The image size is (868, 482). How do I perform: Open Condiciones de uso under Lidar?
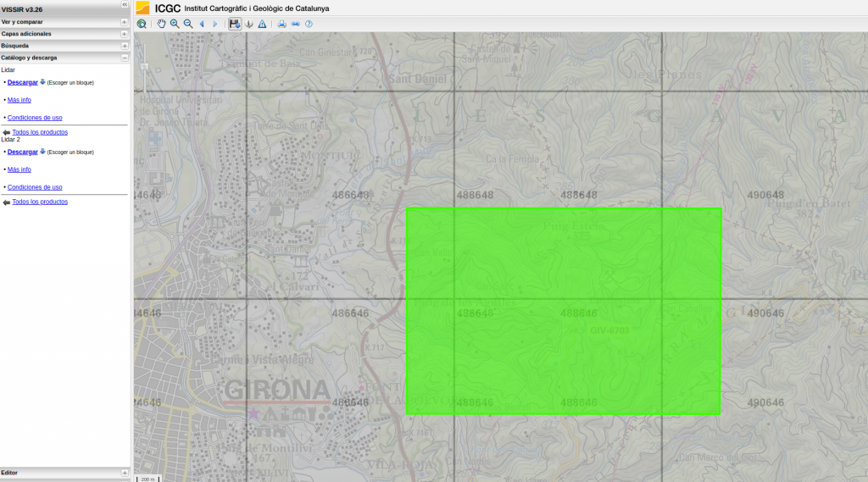coord(35,118)
